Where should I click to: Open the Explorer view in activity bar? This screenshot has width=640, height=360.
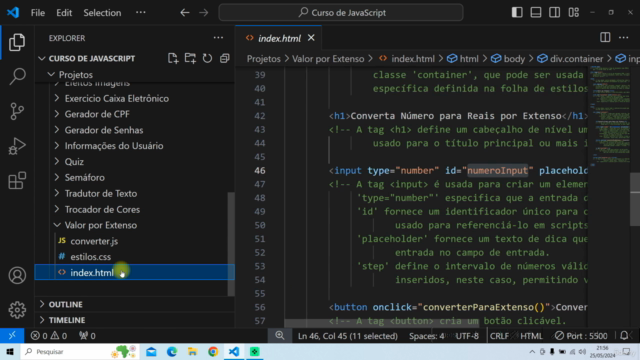tap(17, 42)
